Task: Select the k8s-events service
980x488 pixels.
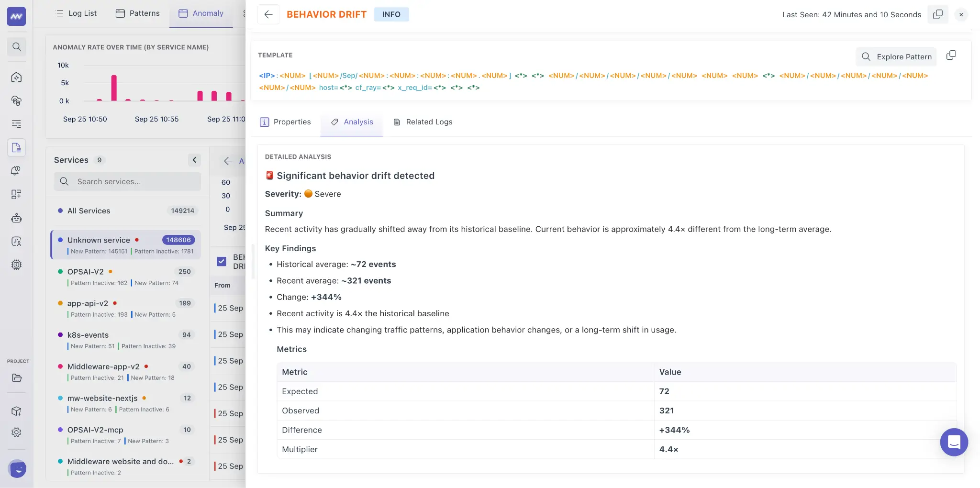Action: [126, 340]
